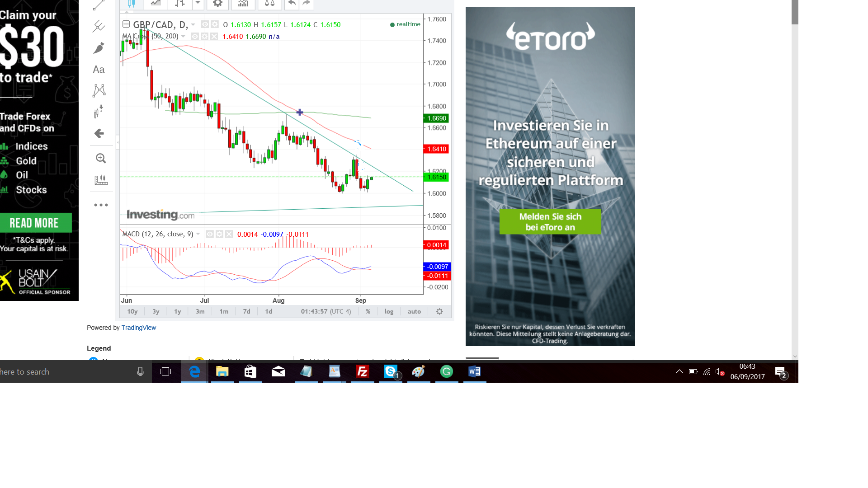Select the Brush drawing tool

[x=99, y=48]
